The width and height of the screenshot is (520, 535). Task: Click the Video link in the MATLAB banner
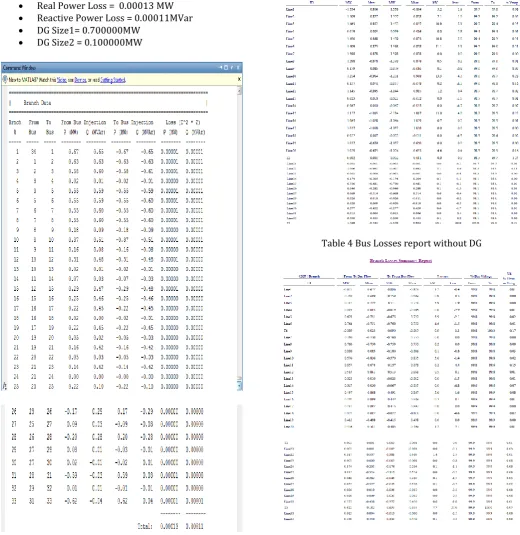coord(62,80)
